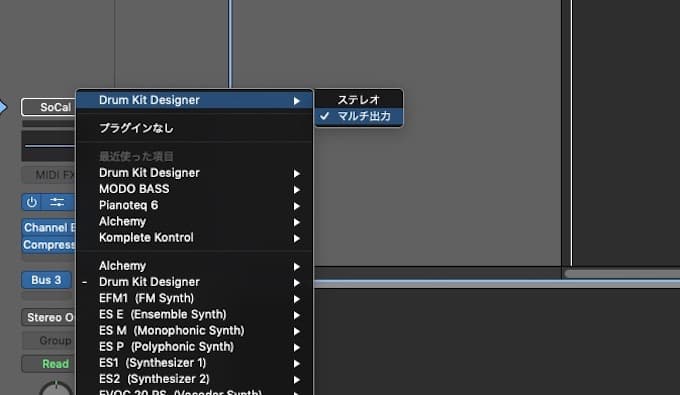Image resolution: width=680 pixels, height=395 pixels.
Task: Click the horizontal scrollbar in tracks area
Action: tap(622, 274)
